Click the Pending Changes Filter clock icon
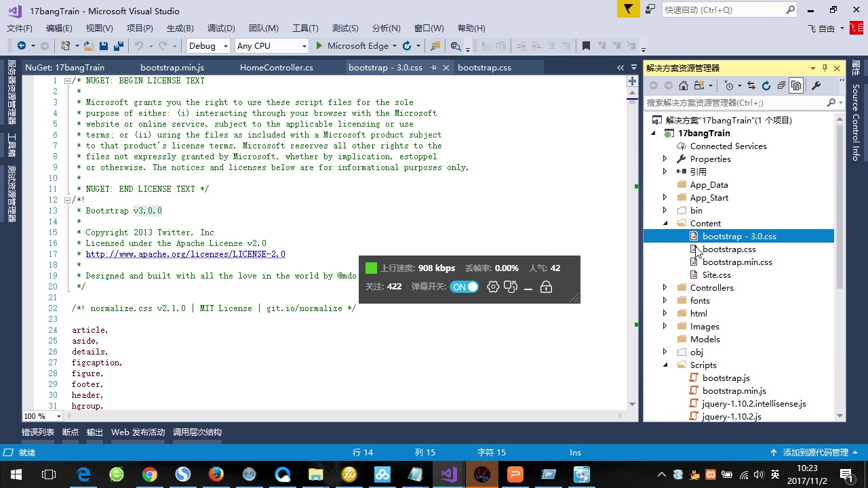Image resolution: width=868 pixels, height=488 pixels. coord(729,85)
